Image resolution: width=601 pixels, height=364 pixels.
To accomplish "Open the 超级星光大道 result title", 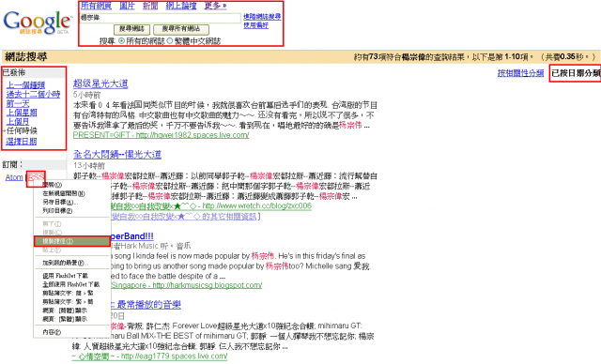I will pos(100,83).
